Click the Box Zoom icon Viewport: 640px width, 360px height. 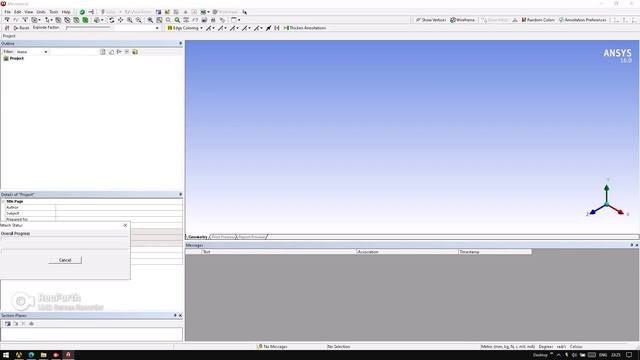[x=150, y=20]
